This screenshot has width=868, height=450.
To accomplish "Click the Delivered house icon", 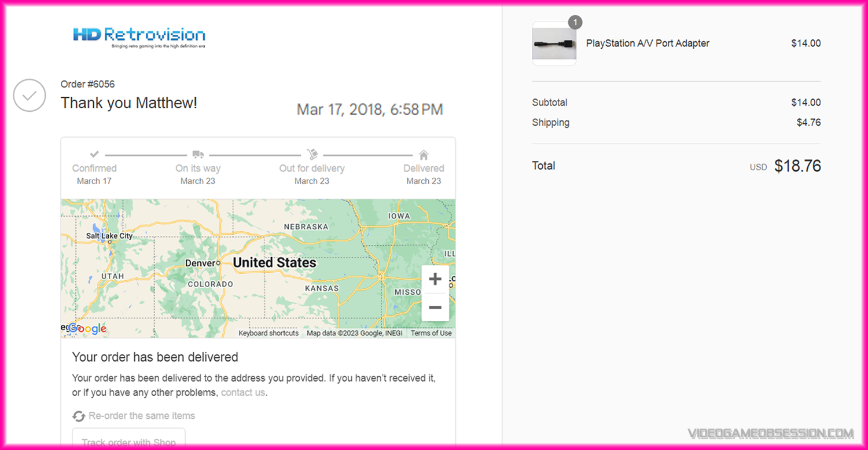I will [424, 155].
